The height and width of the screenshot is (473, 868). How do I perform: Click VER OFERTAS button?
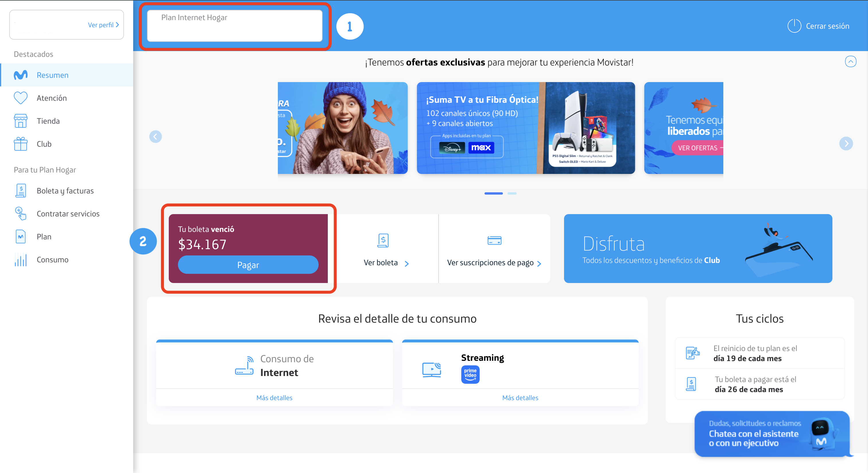[697, 148]
